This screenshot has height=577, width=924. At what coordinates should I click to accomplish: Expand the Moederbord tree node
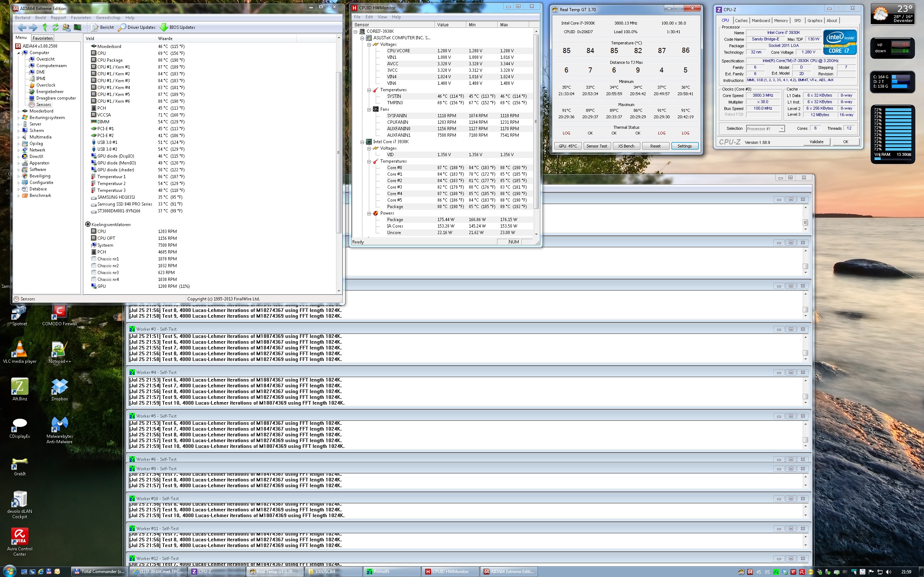[18, 111]
